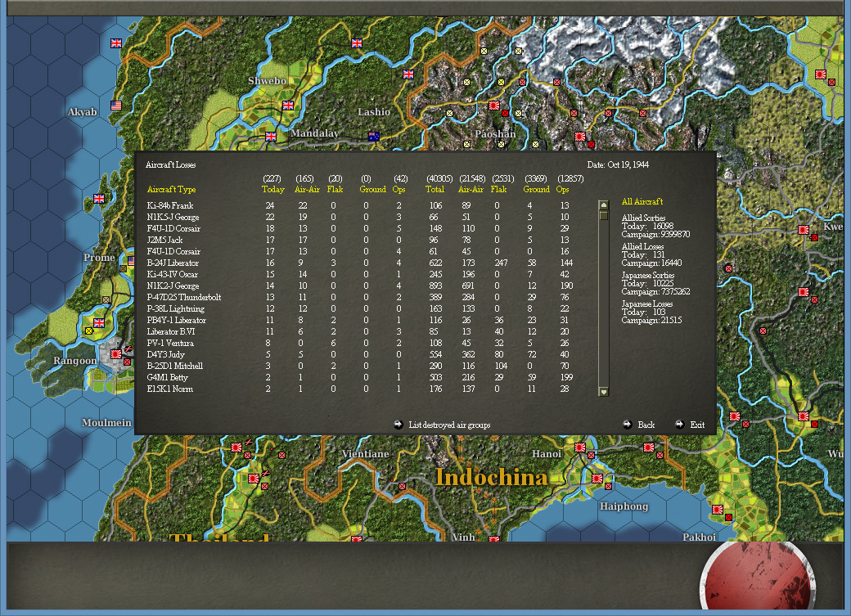The height and width of the screenshot is (616, 851).
Task: Click the All Aircraft filter label
Action: [642, 201]
